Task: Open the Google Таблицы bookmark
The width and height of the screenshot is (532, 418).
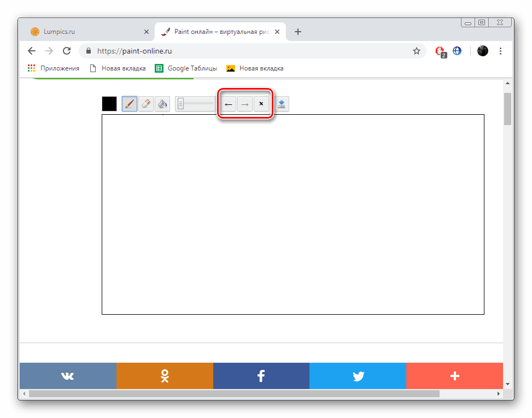Action: (x=186, y=68)
